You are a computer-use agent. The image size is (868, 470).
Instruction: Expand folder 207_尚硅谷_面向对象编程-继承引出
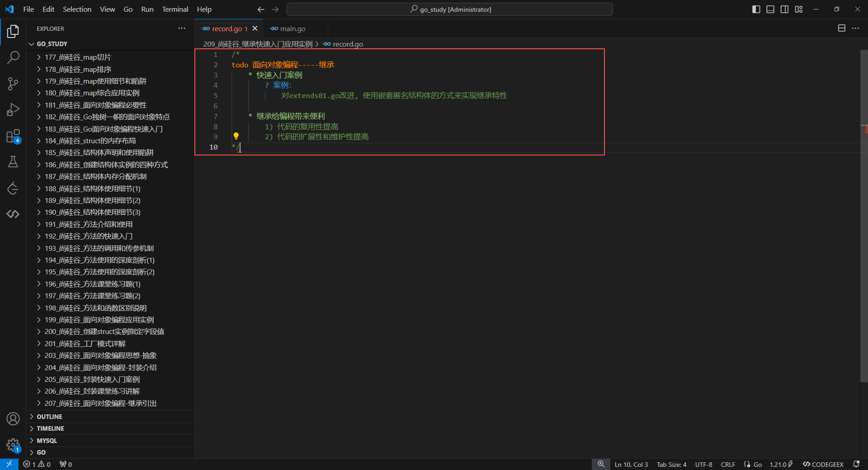coord(111,403)
